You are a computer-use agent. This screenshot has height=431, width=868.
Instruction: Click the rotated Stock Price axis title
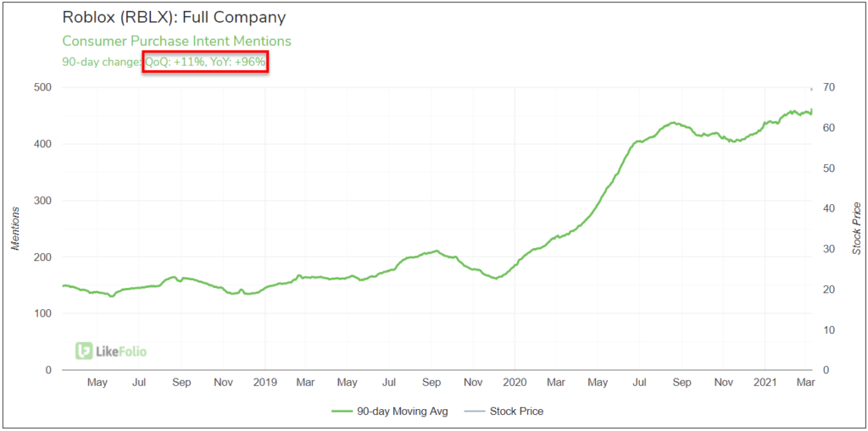click(x=856, y=229)
